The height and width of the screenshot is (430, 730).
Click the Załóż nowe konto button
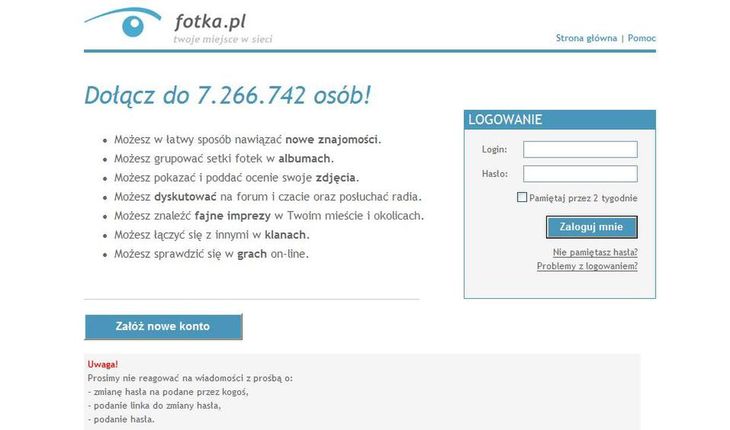click(x=163, y=327)
